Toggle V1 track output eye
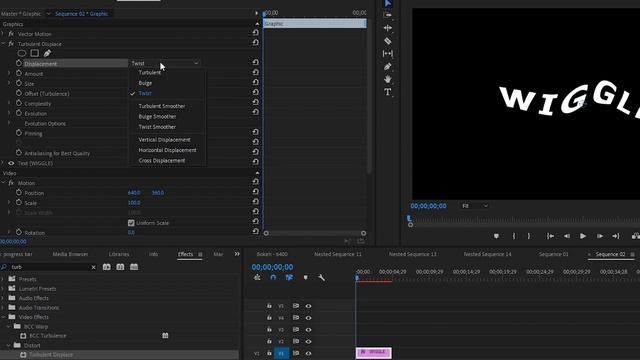This screenshot has height=360, width=640. [x=308, y=353]
